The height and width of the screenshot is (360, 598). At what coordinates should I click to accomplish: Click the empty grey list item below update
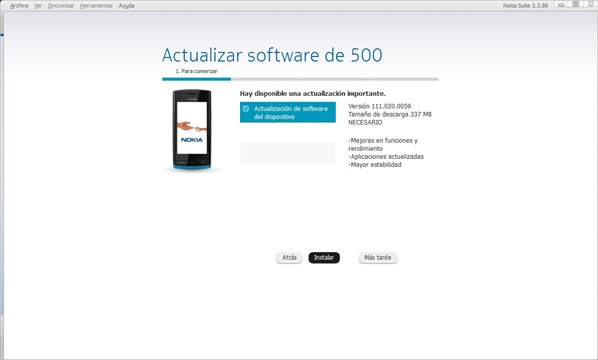(288, 153)
